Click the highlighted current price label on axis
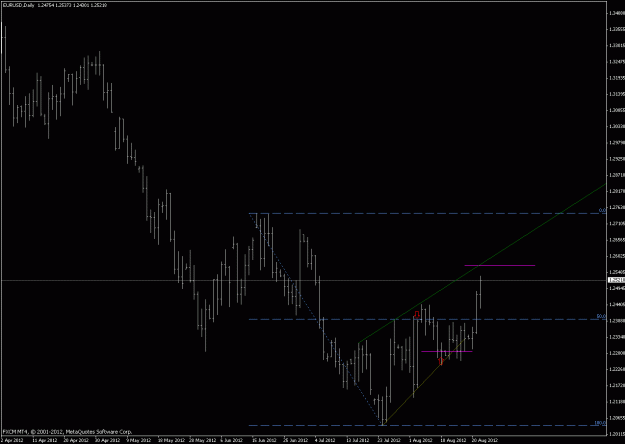This screenshot has height=444, width=625. [x=616, y=280]
